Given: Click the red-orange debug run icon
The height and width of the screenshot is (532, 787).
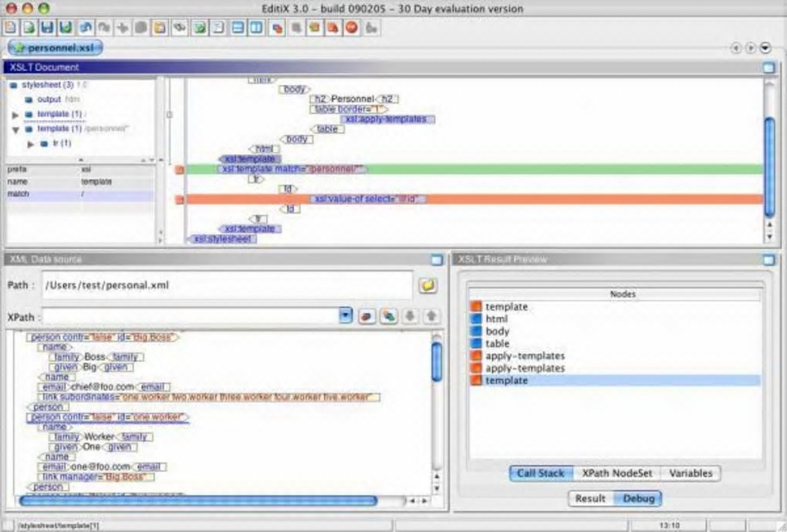Looking at the screenshot, I should point(333,27).
